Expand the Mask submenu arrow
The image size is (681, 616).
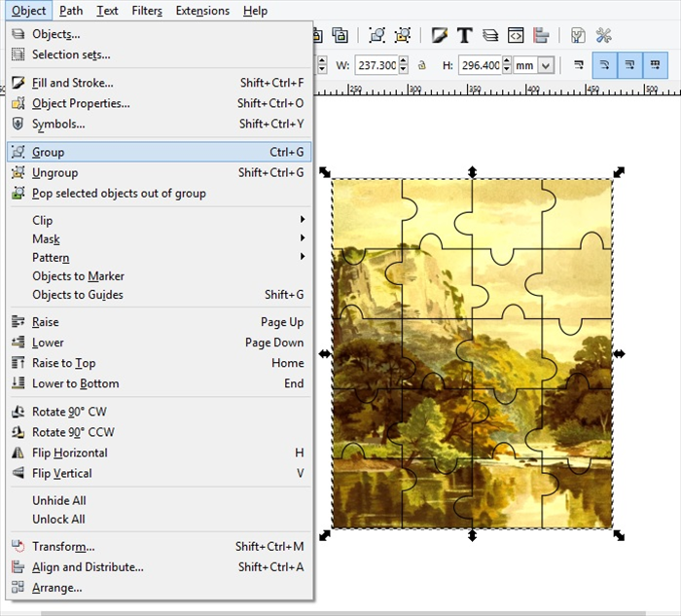(x=303, y=238)
